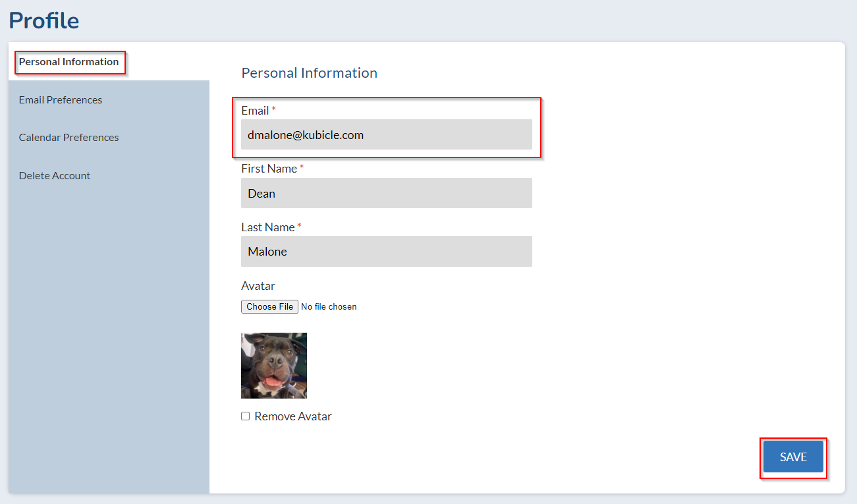Click the Remove Avatar label text
857x504 pixels.
293,416
